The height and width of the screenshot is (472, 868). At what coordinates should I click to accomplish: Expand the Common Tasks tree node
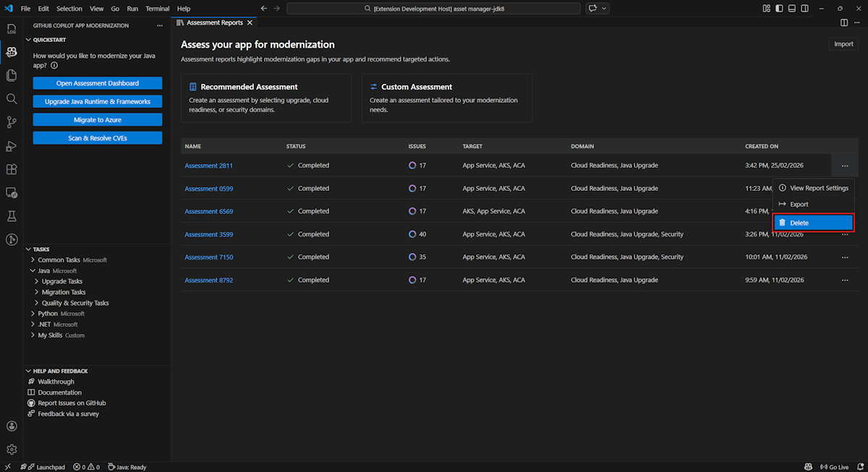pos(33,259)
